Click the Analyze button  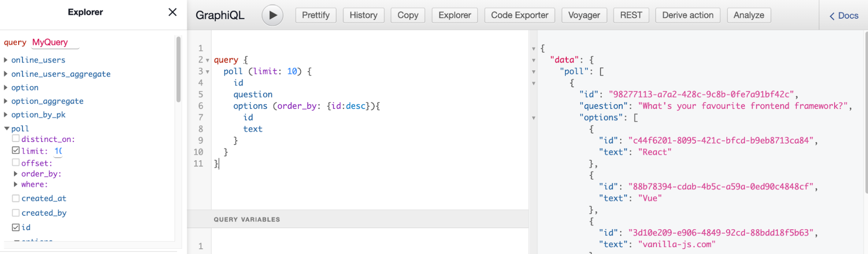pos(749,15)
